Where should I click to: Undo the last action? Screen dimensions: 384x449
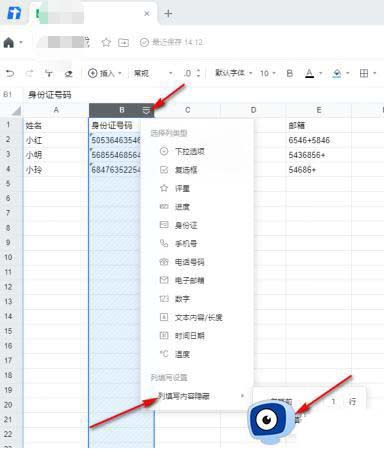click(x=10, y=73)
